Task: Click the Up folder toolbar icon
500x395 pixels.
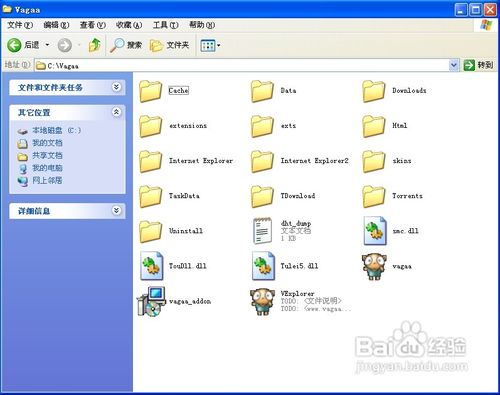Action: click(x=95, y=45)
